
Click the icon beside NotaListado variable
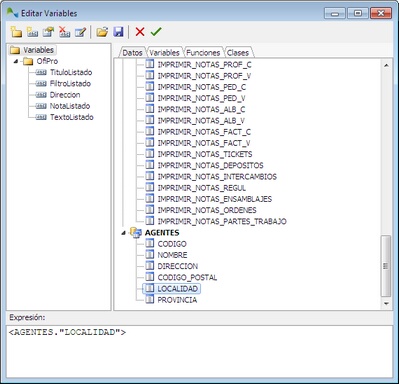point(41,106)
